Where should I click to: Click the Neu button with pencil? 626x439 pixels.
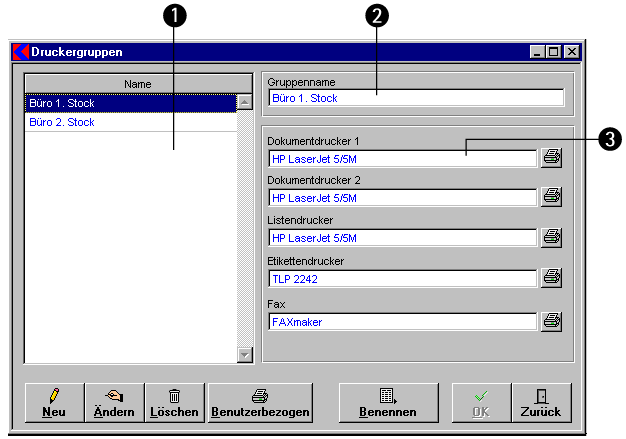pyautogui.click(x=54, y=402)
